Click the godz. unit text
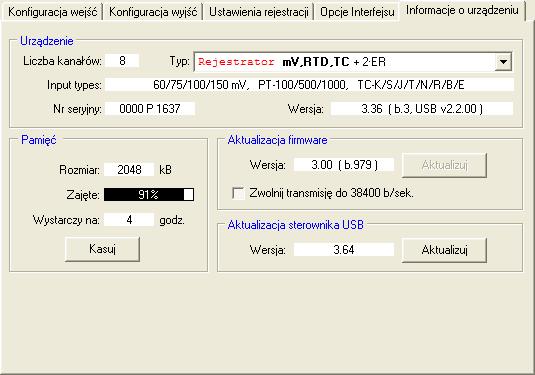The image size is (535, 375). pos(172,220)
